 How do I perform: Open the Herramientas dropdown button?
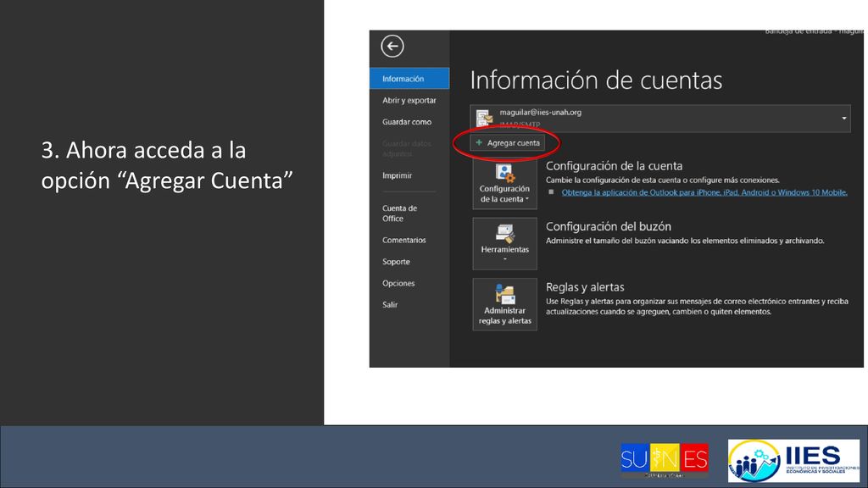tap(505, 243)
